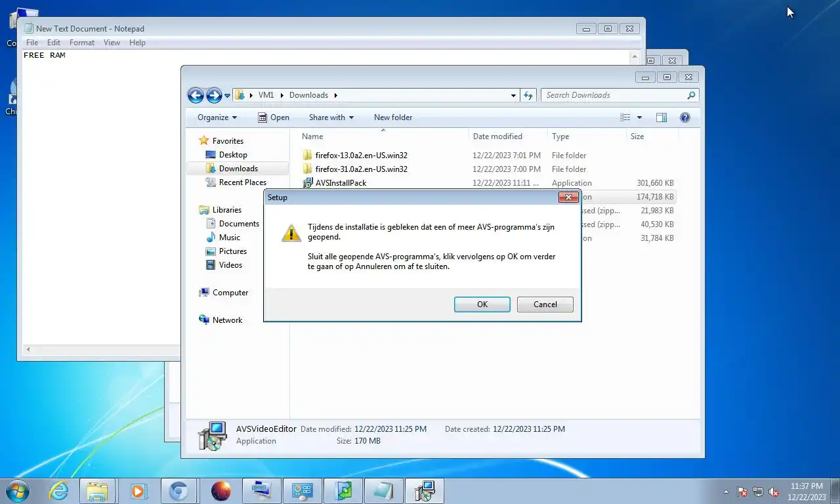This screenshot has width=840, height=504.
Task: Open the address bar history dropdown
Action: (x=513, y=95)
